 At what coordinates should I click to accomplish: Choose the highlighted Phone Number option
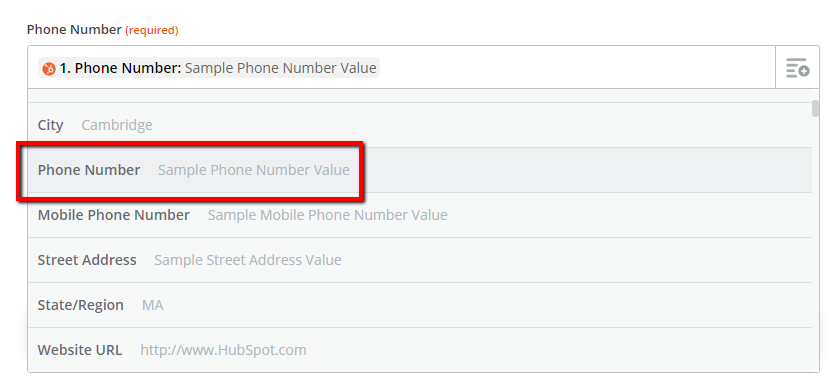coord(420,170)
